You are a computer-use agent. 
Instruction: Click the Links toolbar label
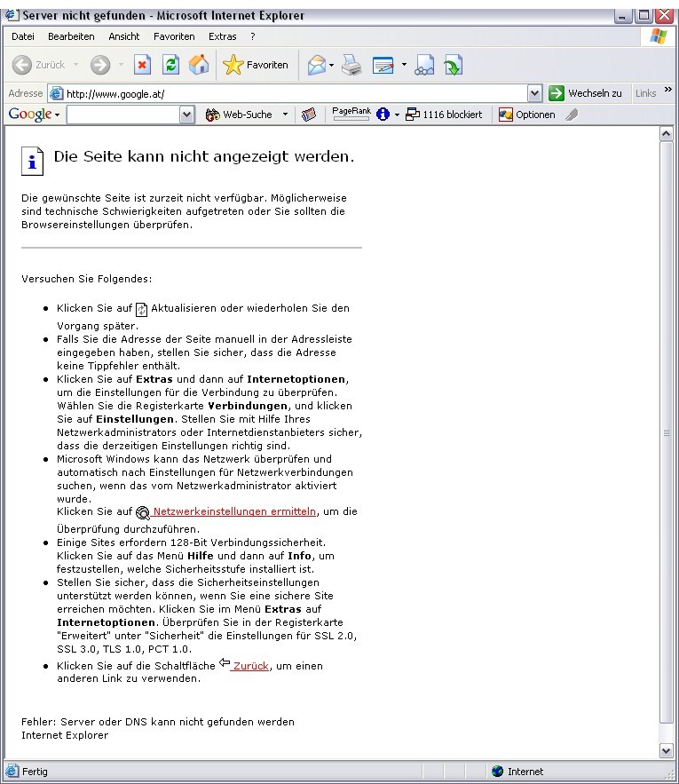pyautogui.click(x=645, y=93)
